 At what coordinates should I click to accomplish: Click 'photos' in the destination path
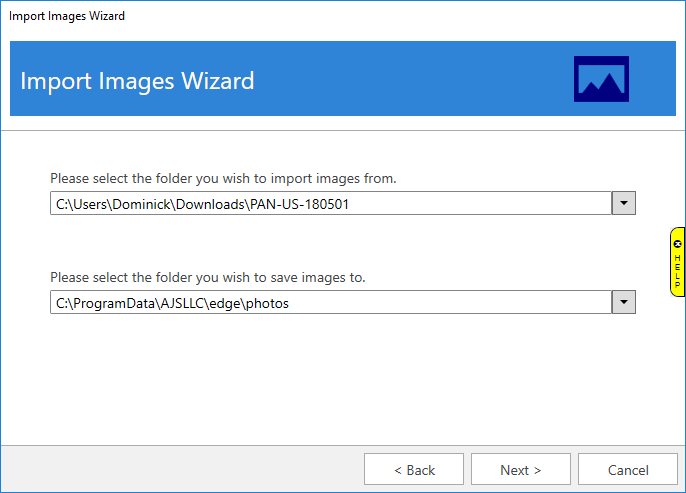(x=266, y=303)
